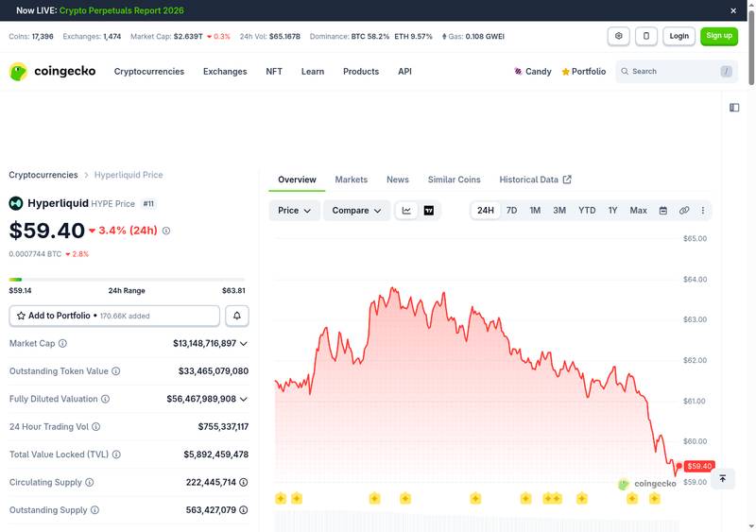Viewport: 756px width, 532px height.
Task: Click the Fully Diluted Valuation info icon
Action: [105, 399]
